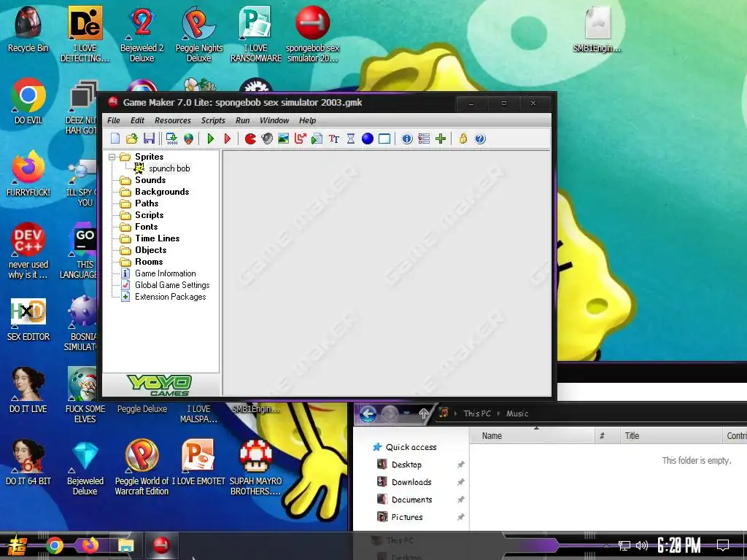Select the Backgrounds folder
Viewport: 747px width, 560px height.
[162, 192]
